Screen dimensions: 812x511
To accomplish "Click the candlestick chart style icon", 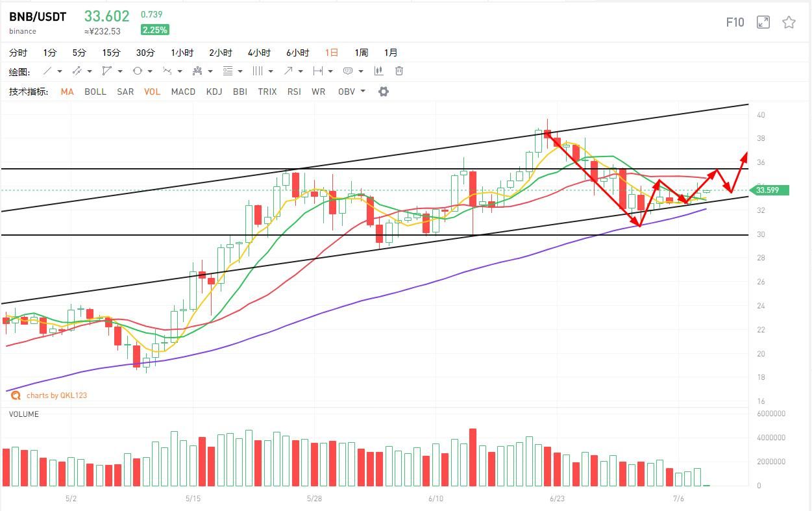I will click(378, 71).
